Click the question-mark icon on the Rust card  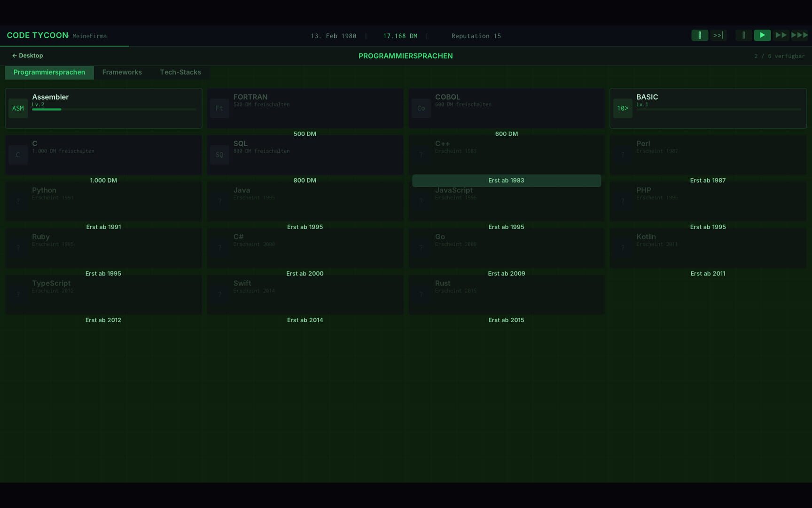421,294
